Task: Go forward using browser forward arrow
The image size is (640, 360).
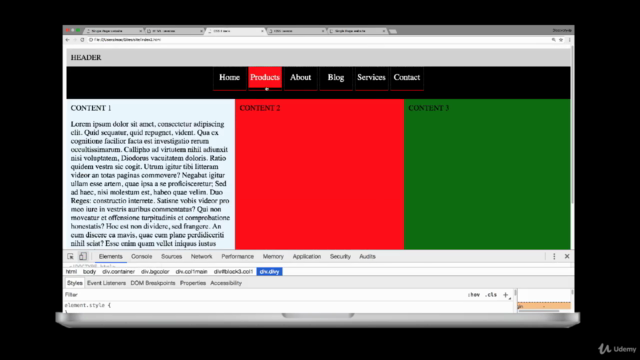Action: (75, 40)
